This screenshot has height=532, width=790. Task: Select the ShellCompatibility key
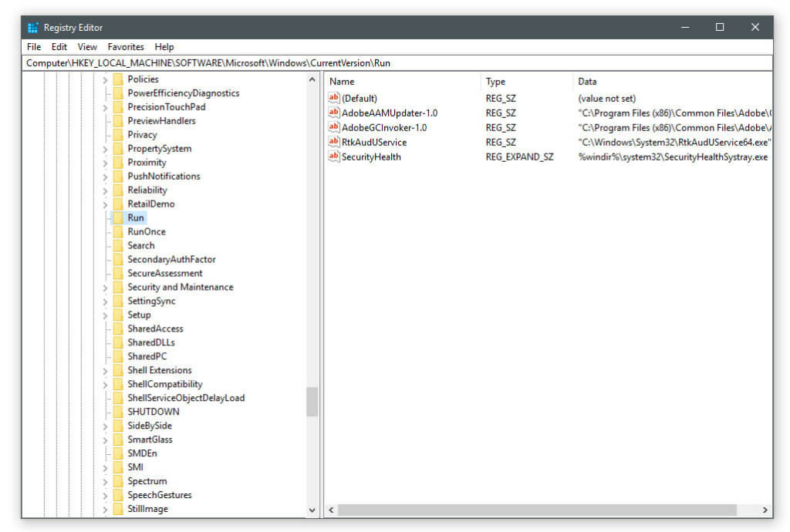tap(165, 383)
